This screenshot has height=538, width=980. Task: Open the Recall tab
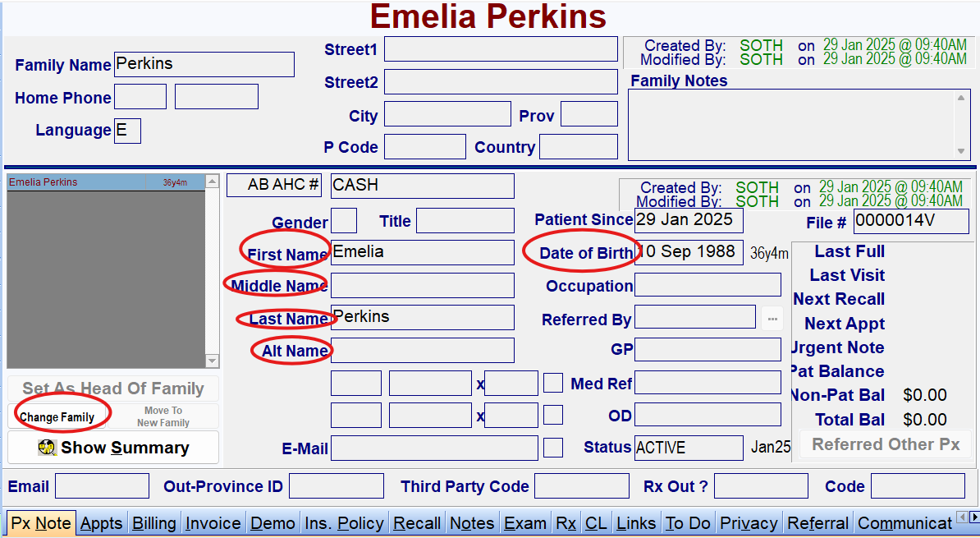[417, 523]
